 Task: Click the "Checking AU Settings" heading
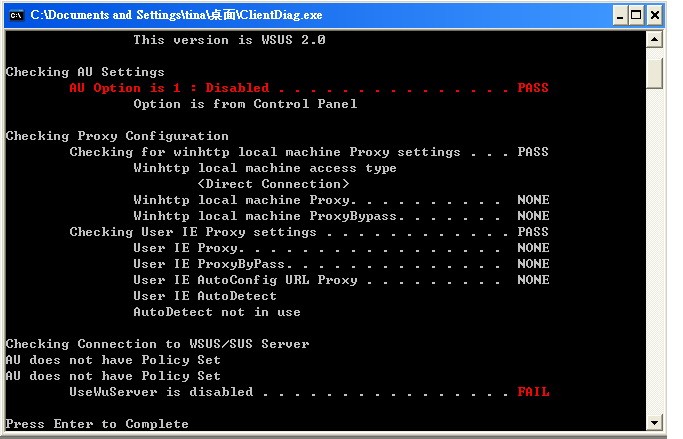(x=85, y=72)
